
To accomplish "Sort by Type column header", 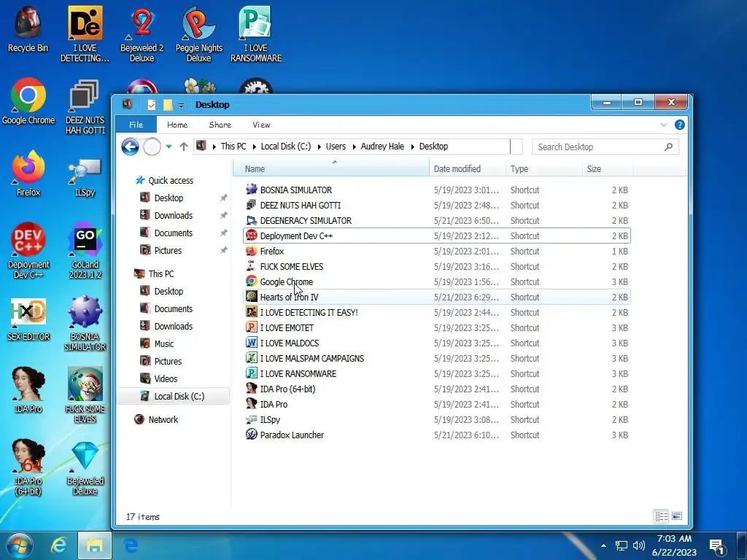I will coord(544,168).
